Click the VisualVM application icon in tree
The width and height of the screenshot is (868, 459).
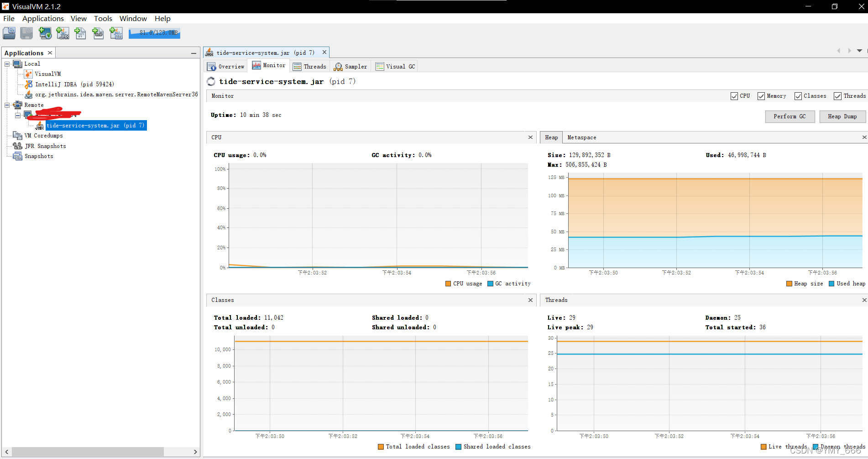point(29,74)
